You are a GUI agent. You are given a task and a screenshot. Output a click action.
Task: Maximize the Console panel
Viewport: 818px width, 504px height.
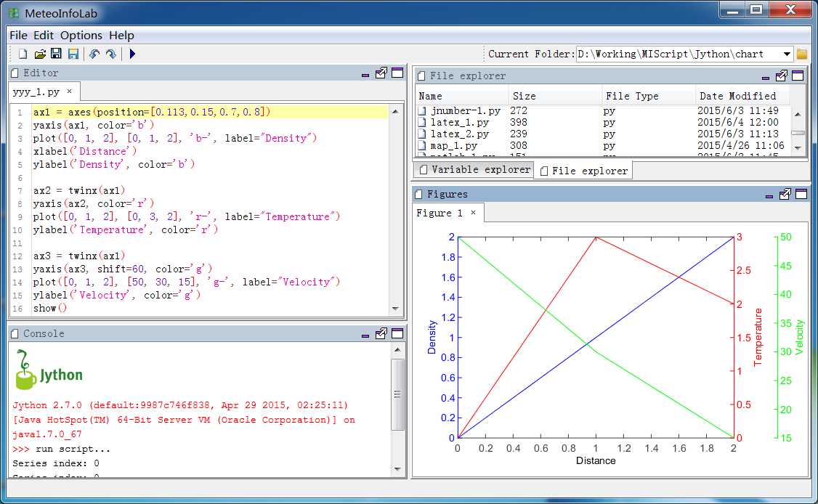[397, 333]
